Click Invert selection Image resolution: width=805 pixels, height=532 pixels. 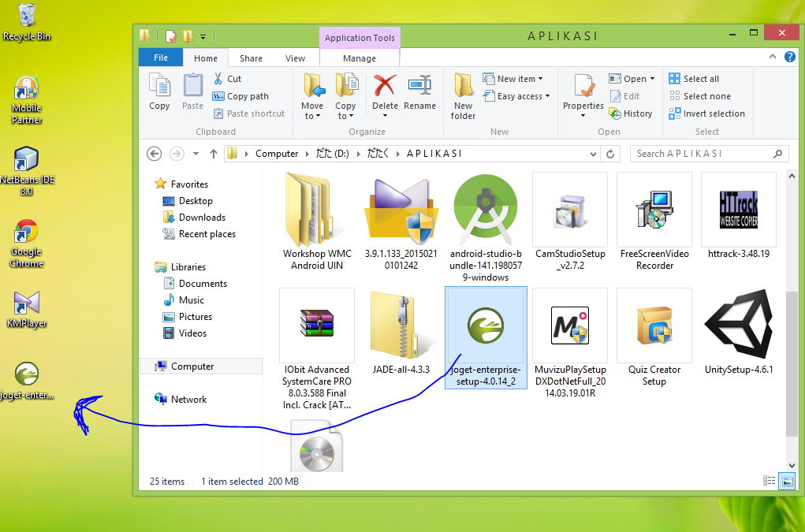pos(706,113)
